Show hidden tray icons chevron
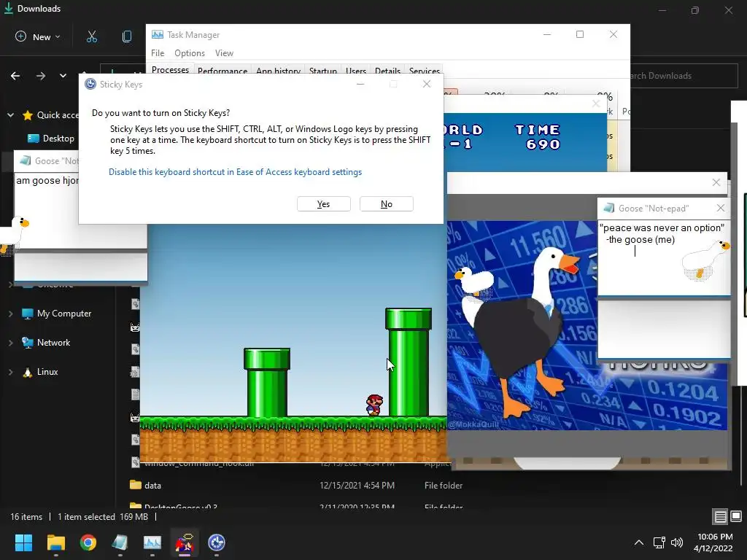Image resolution: width=747 pixels, height=560 pixels. pyautogui.click(x=639, y=542)
